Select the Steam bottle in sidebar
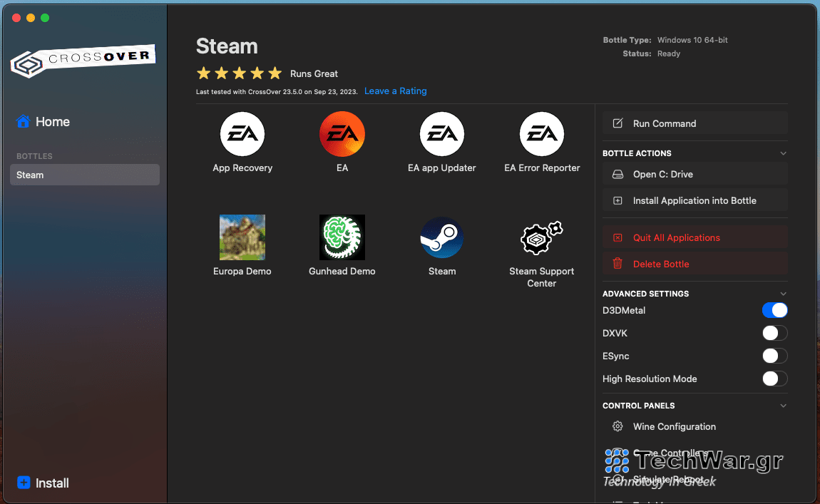The image size is (820, 504). point(84,175)
